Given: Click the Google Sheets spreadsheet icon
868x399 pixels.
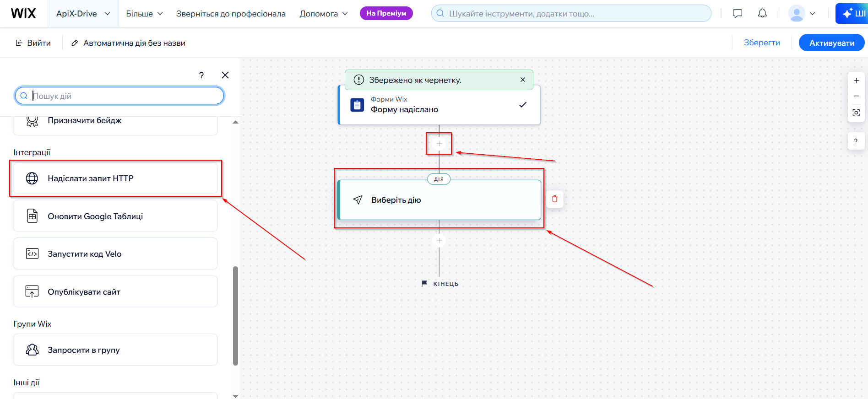Looking at the screenshot, I should point(32,216).
